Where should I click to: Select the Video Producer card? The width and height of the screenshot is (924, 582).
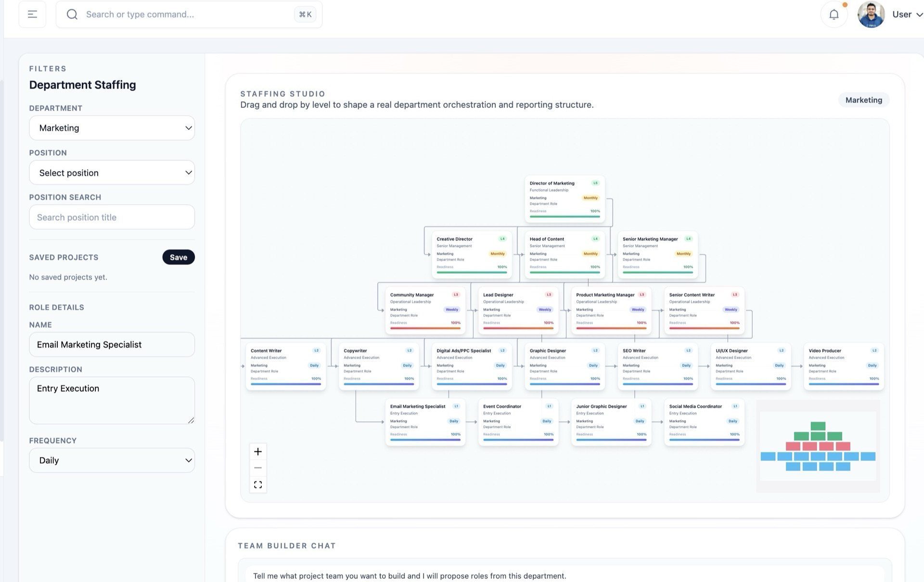(844, 367)
